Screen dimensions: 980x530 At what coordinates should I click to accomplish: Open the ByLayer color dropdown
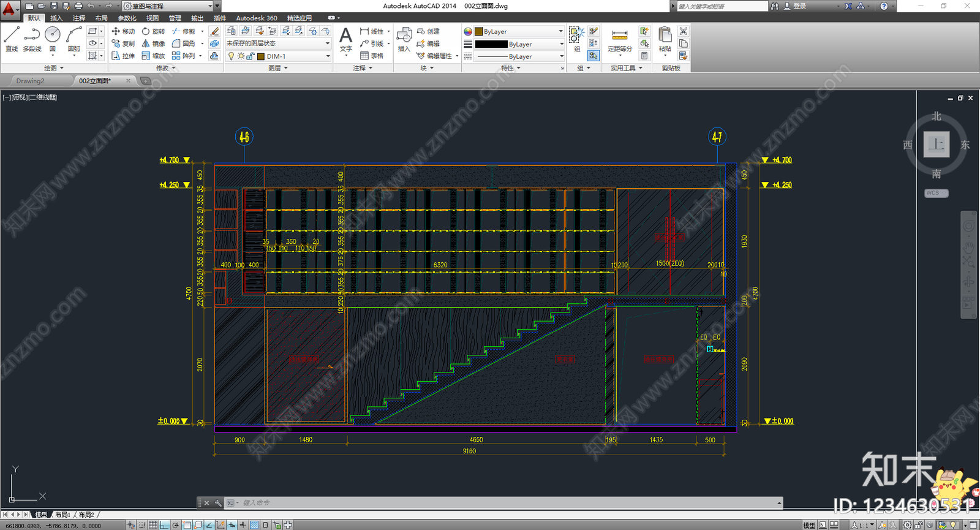pyautogui.click(x=519, y=31)
